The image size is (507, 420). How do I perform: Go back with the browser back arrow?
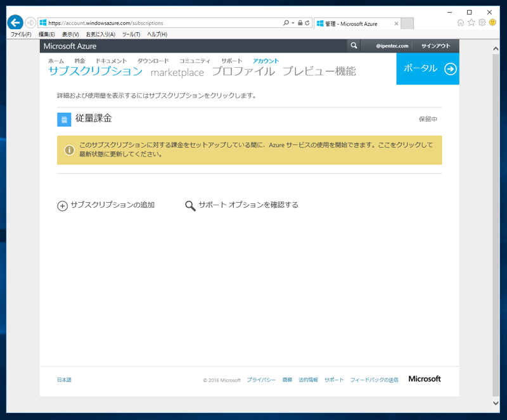tap(15, 23)
